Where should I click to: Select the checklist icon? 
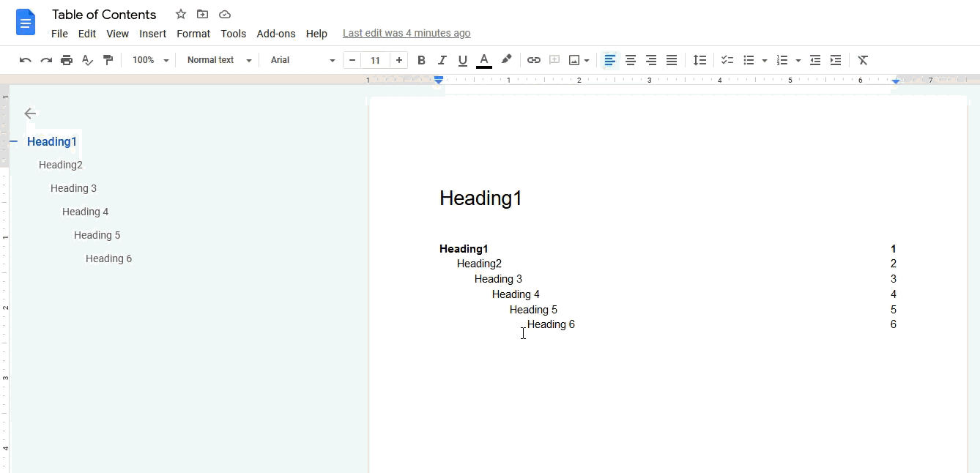[x=727, y=60]
